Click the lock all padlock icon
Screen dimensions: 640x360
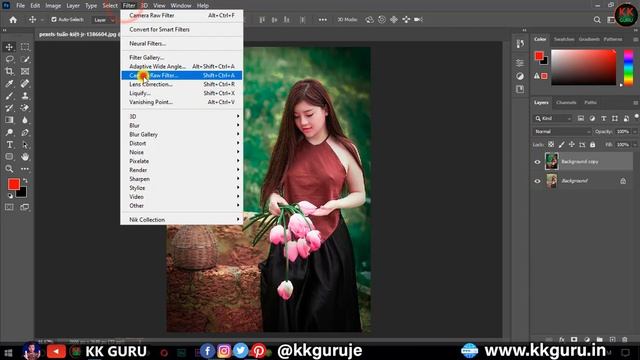coord(592,144)
